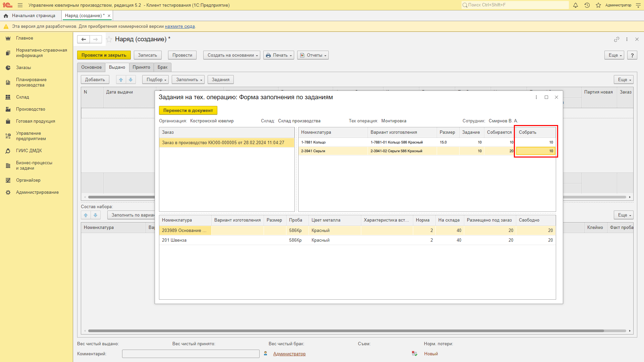Open the Администратор user menu arrow
Screen dimensions: 644x362
(x=638, y=5)
